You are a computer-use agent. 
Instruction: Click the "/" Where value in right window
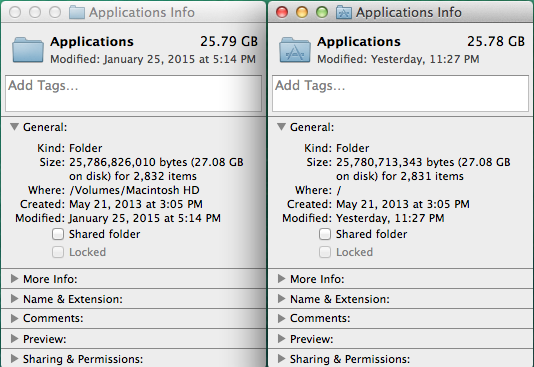tap(339, 190)
